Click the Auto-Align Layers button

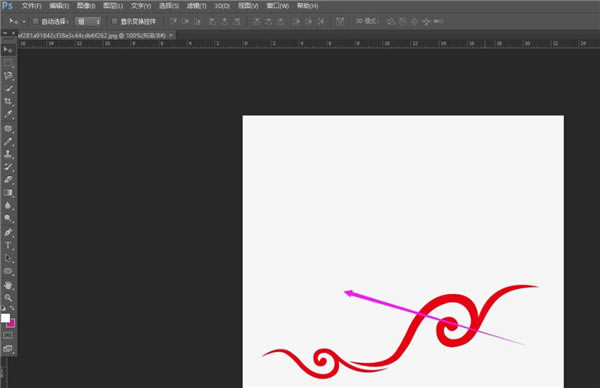tap(340, 21)
